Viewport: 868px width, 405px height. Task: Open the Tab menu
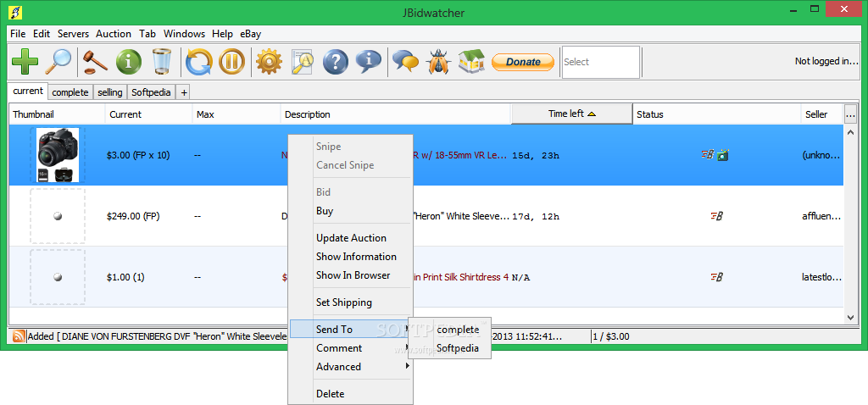[x=147, y=34]
